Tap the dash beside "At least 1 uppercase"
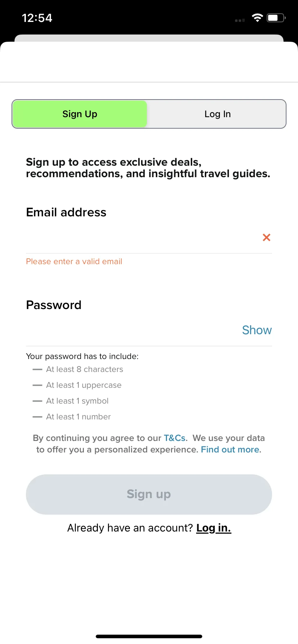Screen dimensions: 298x644 [37, 385]
